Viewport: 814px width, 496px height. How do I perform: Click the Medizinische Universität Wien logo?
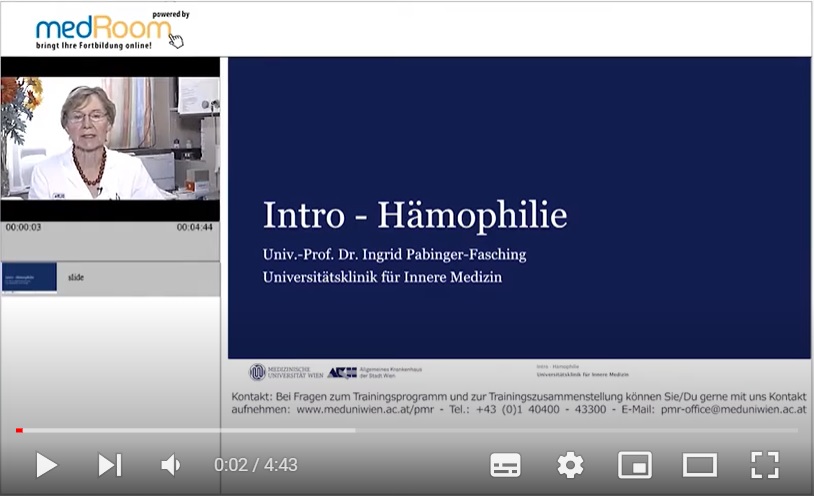coord(285,372)
